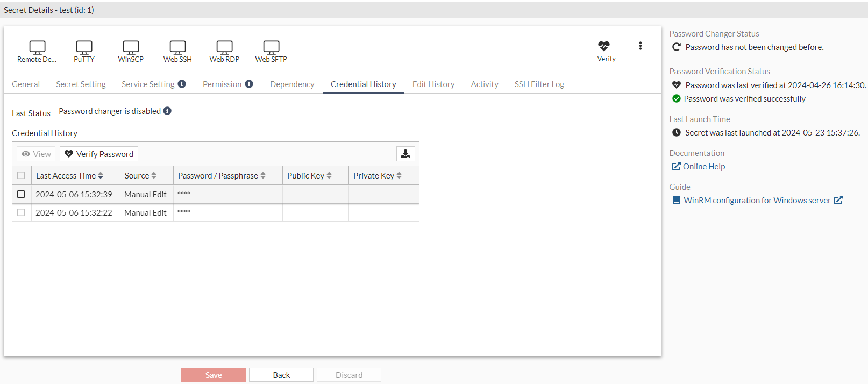Open WinRM configuration for Windows server guide
868x385 pixels.
[757, 200]
